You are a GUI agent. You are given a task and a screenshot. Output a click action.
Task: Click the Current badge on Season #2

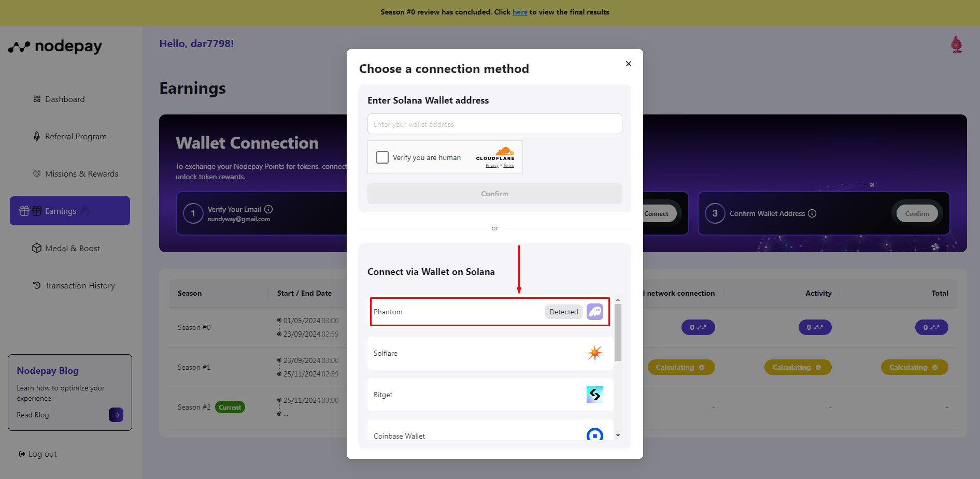point(230,407)
